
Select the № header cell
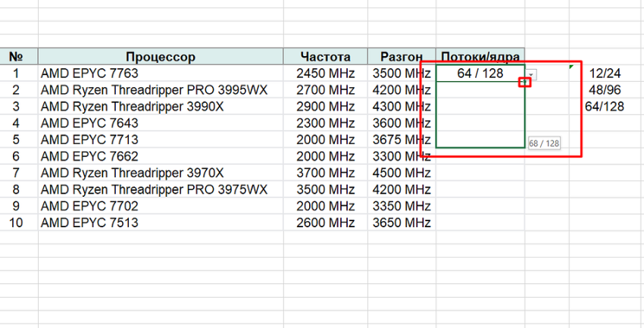coord(18,57)
